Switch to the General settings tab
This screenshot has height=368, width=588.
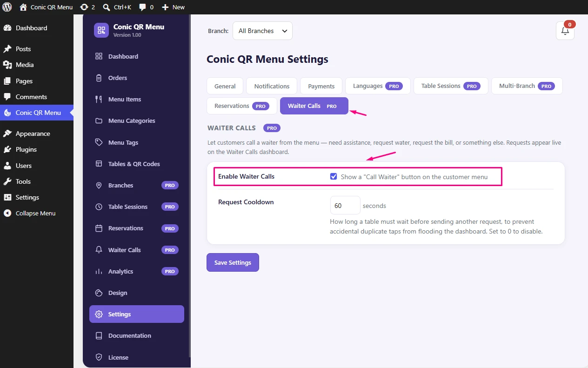(x=225, y=86)
